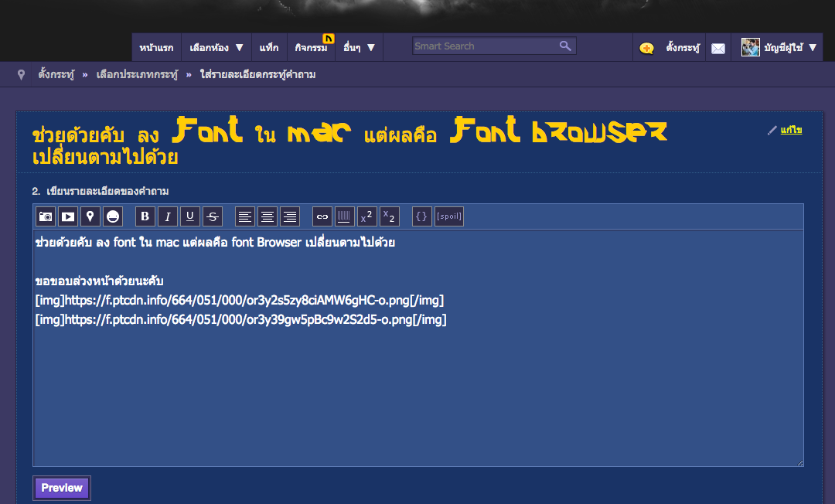Align text left
This screenshot has height=504, width=835.
tap(245, 216)
